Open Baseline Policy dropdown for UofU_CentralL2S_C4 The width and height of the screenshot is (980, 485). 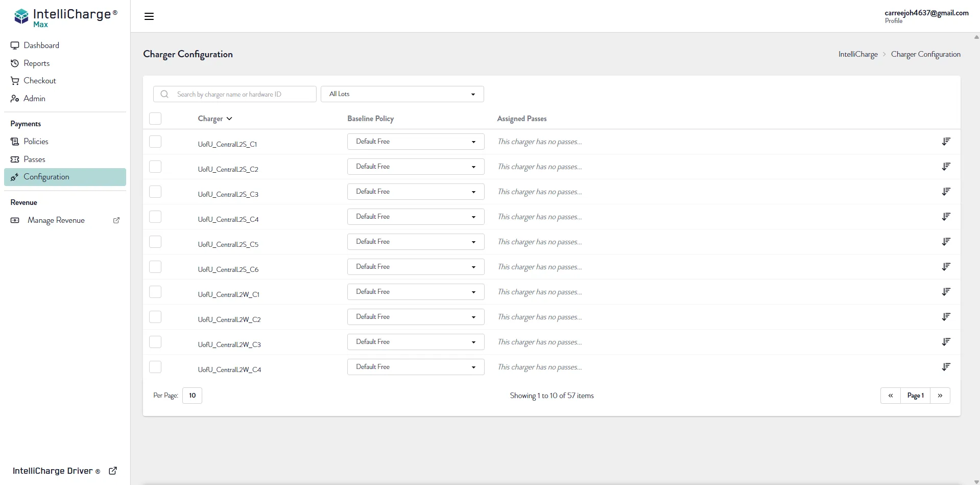click(416, 217)
